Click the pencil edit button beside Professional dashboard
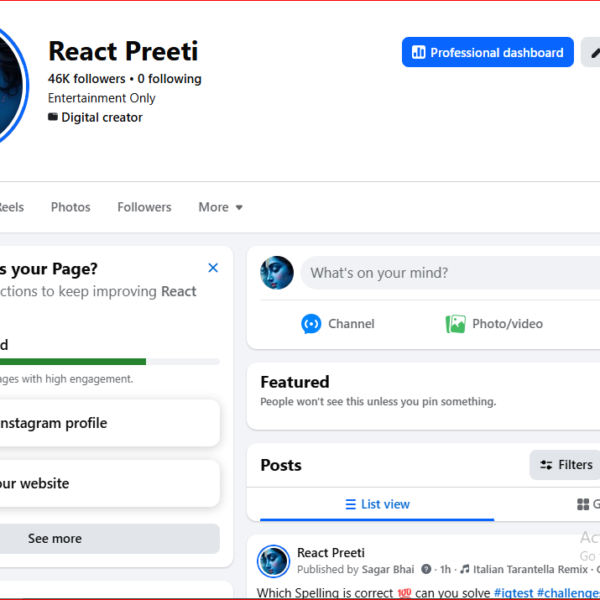600x600 pixels. point(592,52)
